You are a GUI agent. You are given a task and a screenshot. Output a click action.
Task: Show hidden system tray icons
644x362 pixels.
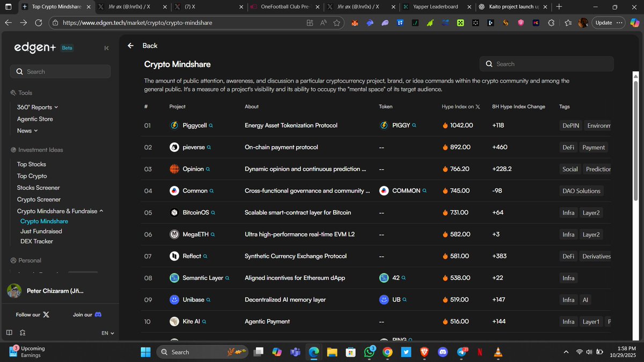566,352
